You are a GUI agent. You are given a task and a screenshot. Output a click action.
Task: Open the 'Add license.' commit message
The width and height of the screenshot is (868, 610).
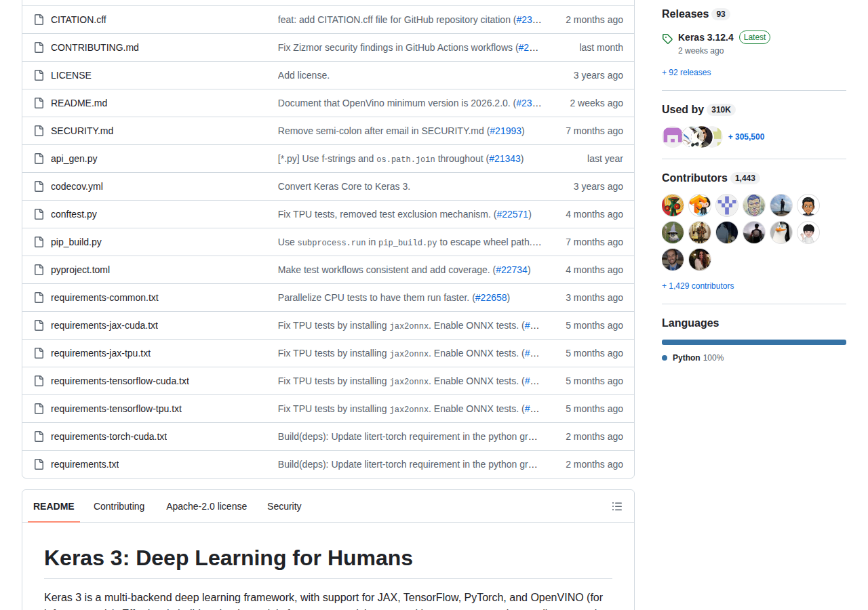click(x=304, y=75)
